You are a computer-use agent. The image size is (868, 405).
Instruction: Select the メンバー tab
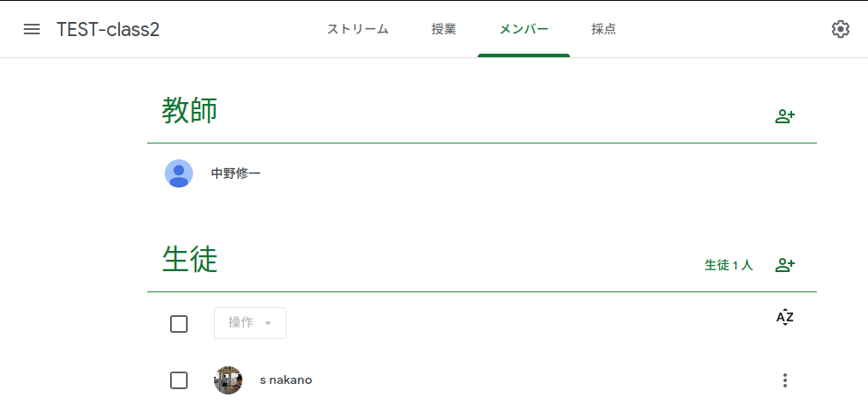click(523, 29)
